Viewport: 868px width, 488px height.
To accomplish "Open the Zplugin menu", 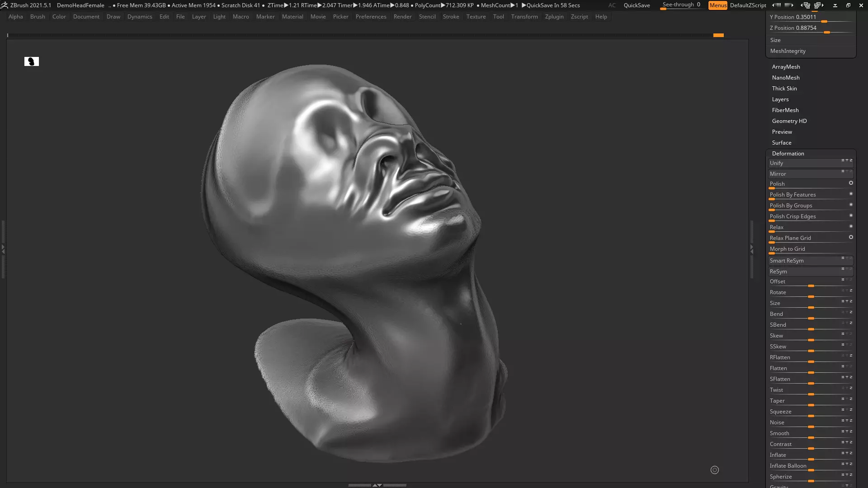I will (554, 17).
